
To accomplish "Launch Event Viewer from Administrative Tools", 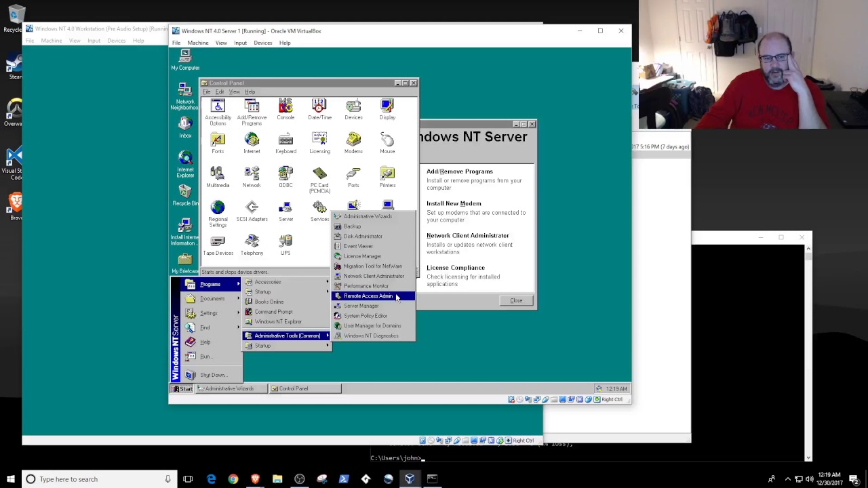I will [372, 246].
